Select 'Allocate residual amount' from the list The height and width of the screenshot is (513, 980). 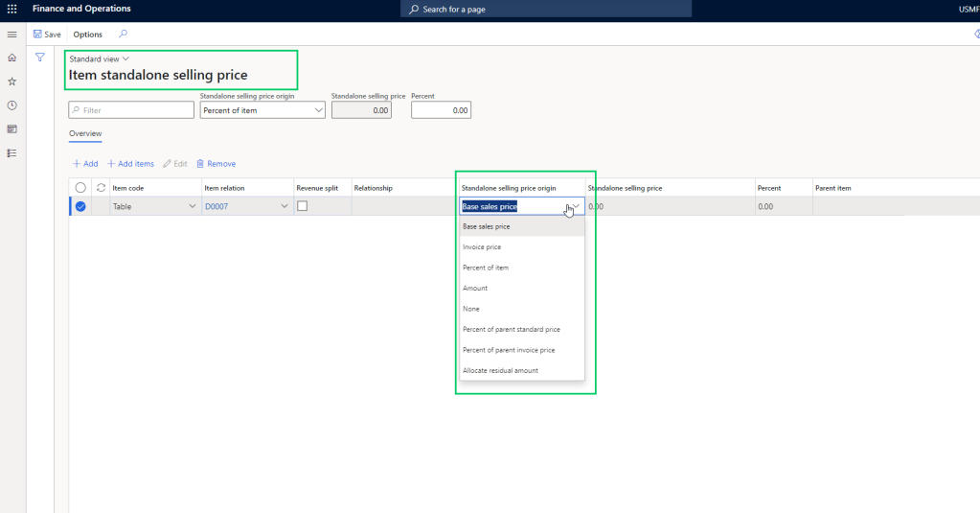point(500,370)
